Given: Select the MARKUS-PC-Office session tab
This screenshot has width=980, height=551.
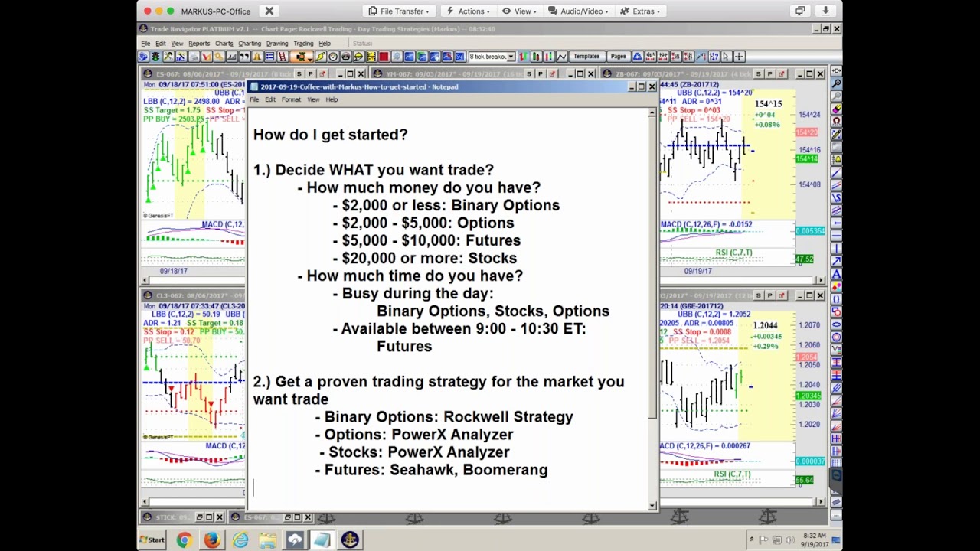Looking at the screenshot, I should pos(216,11).
